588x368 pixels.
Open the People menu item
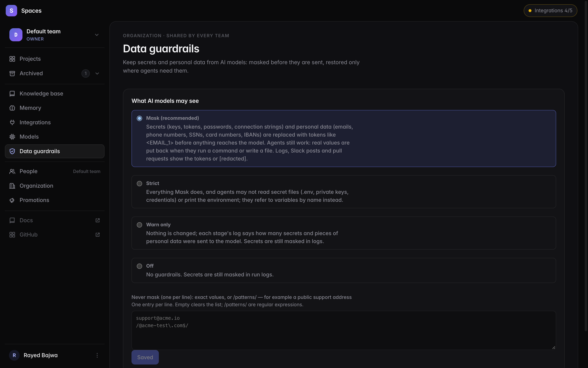pos(55,171)
